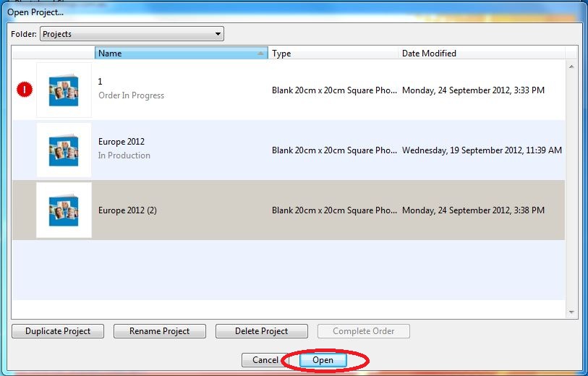Click the Rename Project button
This screenshot has height=376, width=588.
click(x=160, y=331)
